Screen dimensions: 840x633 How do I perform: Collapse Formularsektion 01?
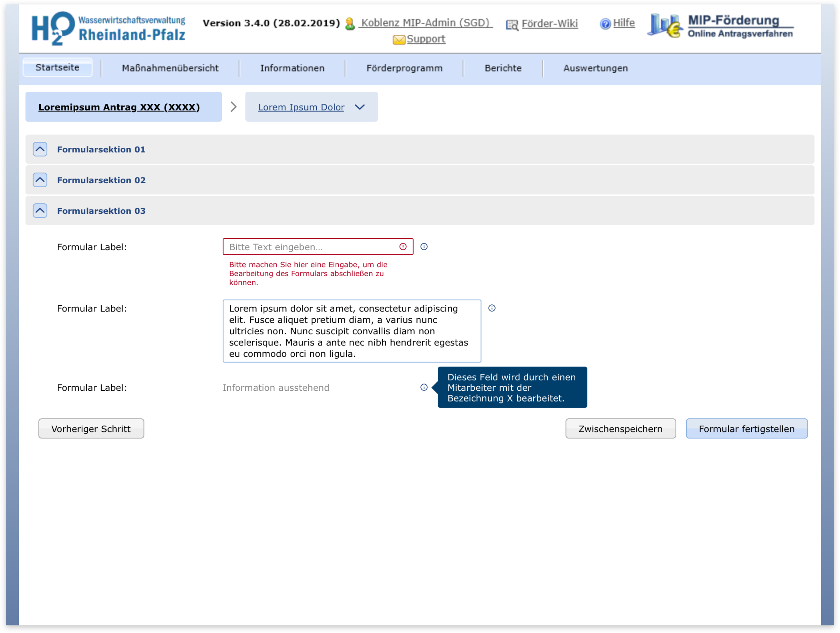click(40, 149)
